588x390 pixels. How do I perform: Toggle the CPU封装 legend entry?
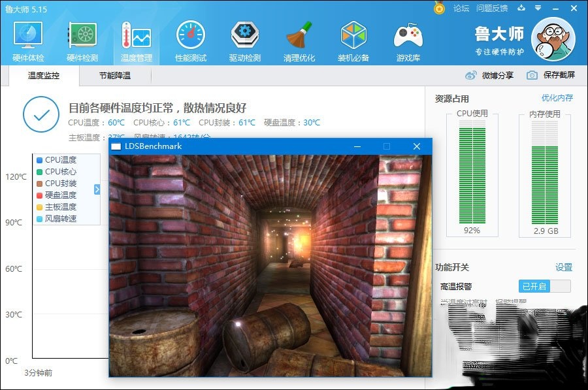(57, 184)
